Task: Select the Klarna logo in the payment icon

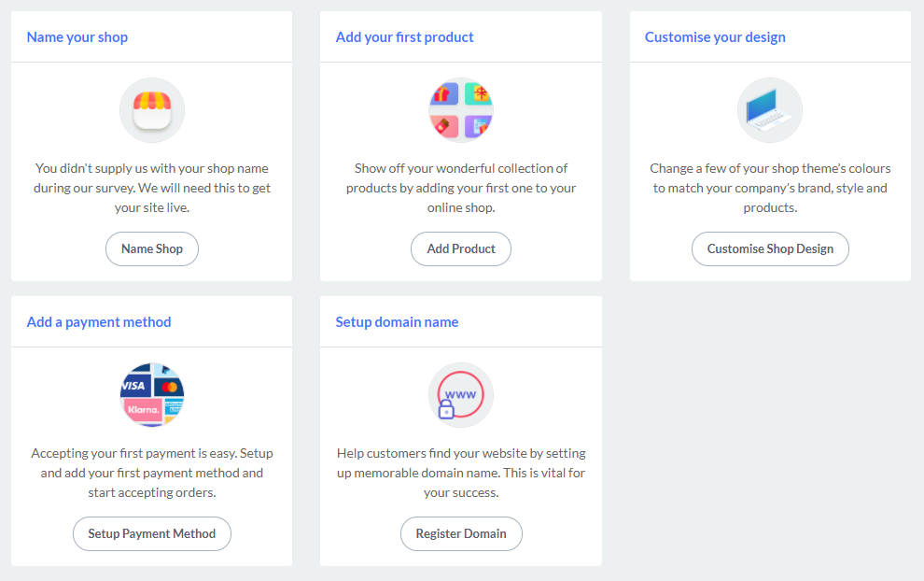Action: click(142, 408)
